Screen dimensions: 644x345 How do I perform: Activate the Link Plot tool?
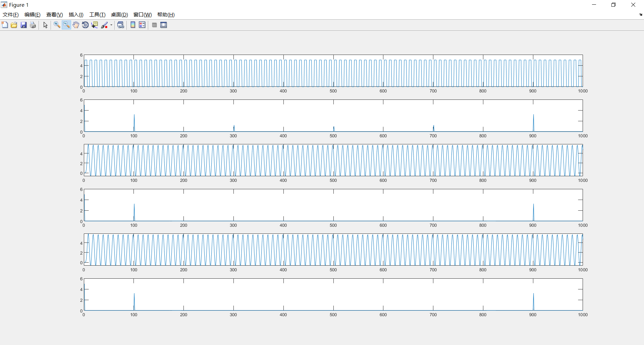[121, 25]
